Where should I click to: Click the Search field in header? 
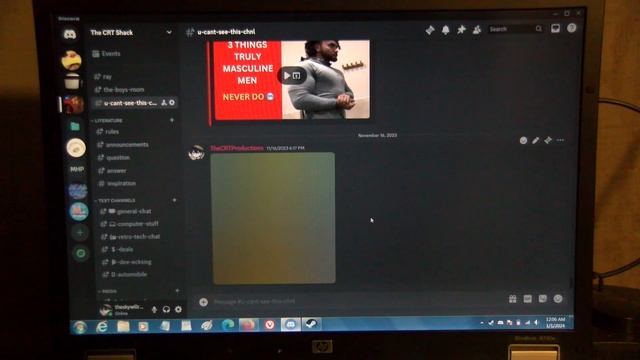pos(515,29)
